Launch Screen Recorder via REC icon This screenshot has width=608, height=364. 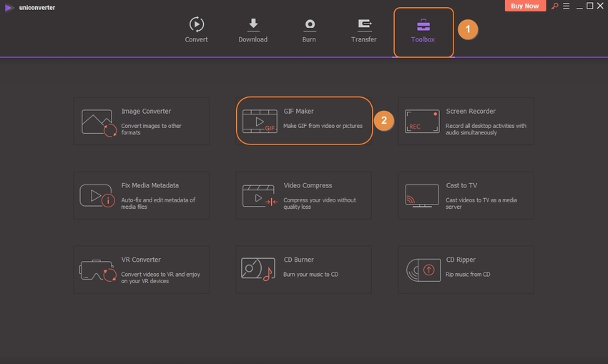point(422,122)
